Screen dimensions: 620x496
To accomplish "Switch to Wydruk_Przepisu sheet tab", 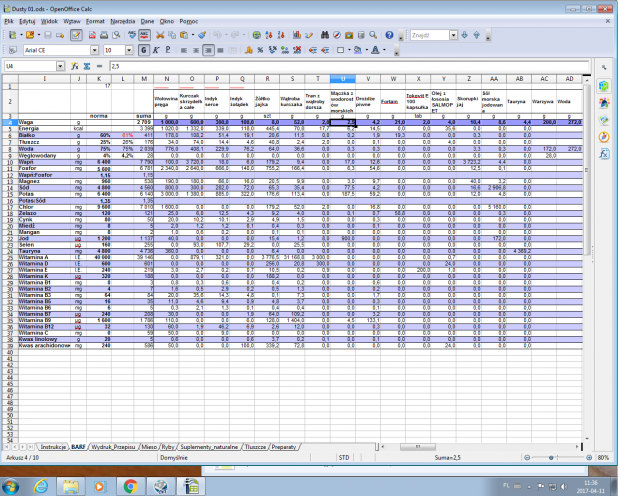I will (113, 447).
